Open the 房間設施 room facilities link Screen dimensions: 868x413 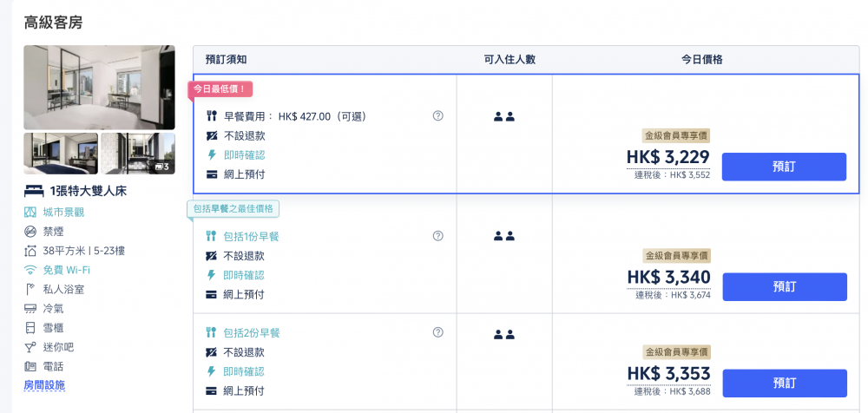(x=44, y=385)
